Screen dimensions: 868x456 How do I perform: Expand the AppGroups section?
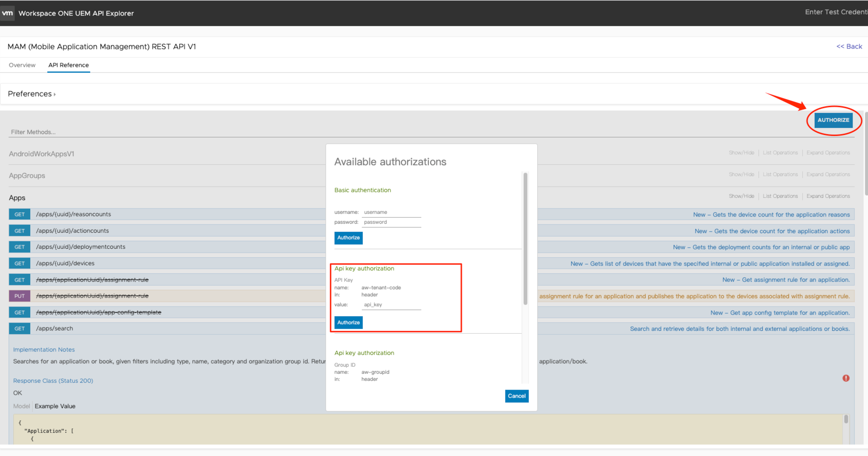[27, 176]
